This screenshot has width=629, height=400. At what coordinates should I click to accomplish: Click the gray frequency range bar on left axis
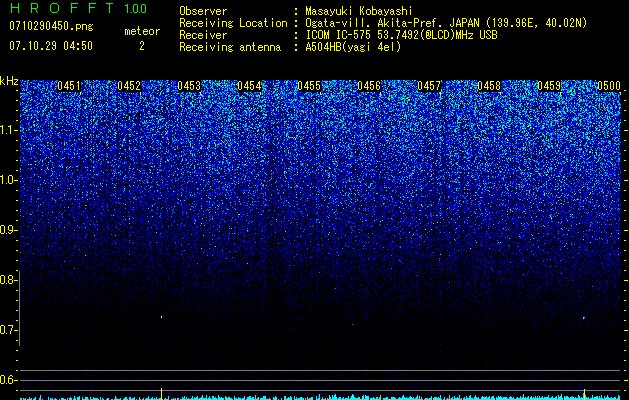pos(19,308)
